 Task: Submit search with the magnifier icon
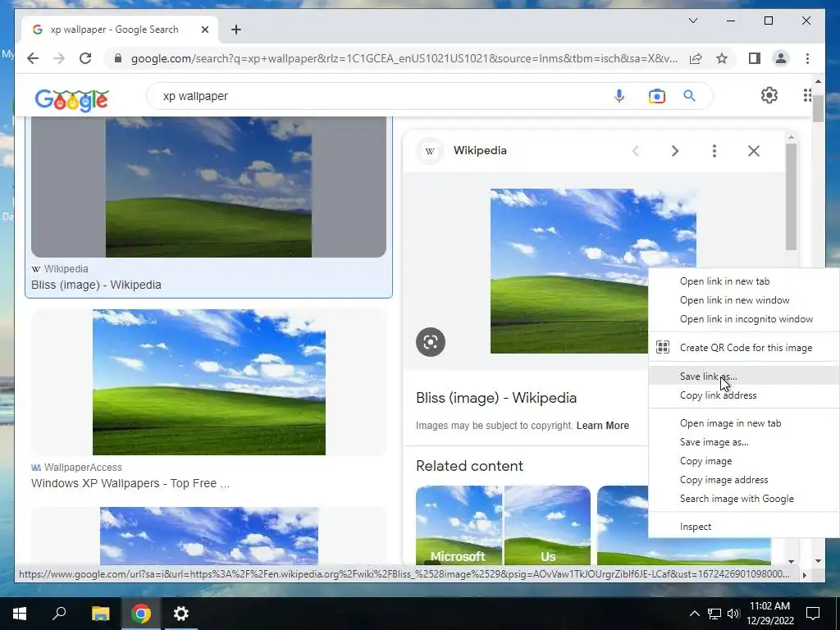pos(689,96)
